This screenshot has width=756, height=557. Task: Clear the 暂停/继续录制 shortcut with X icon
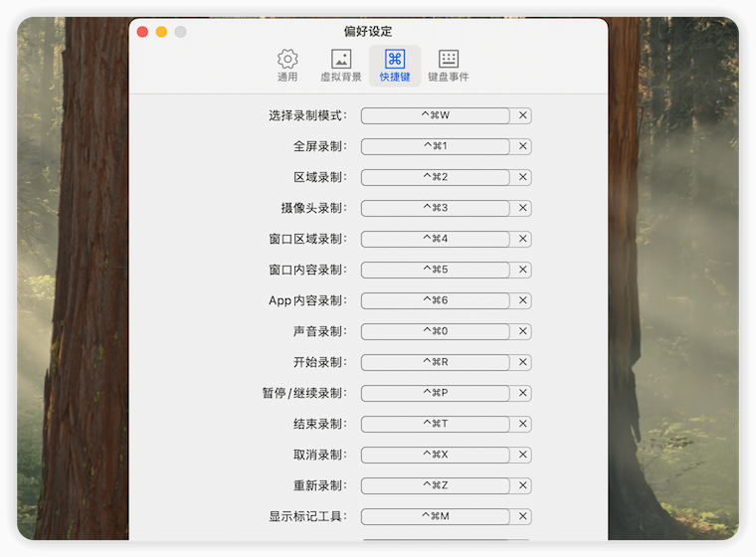(x=523, y=393)
